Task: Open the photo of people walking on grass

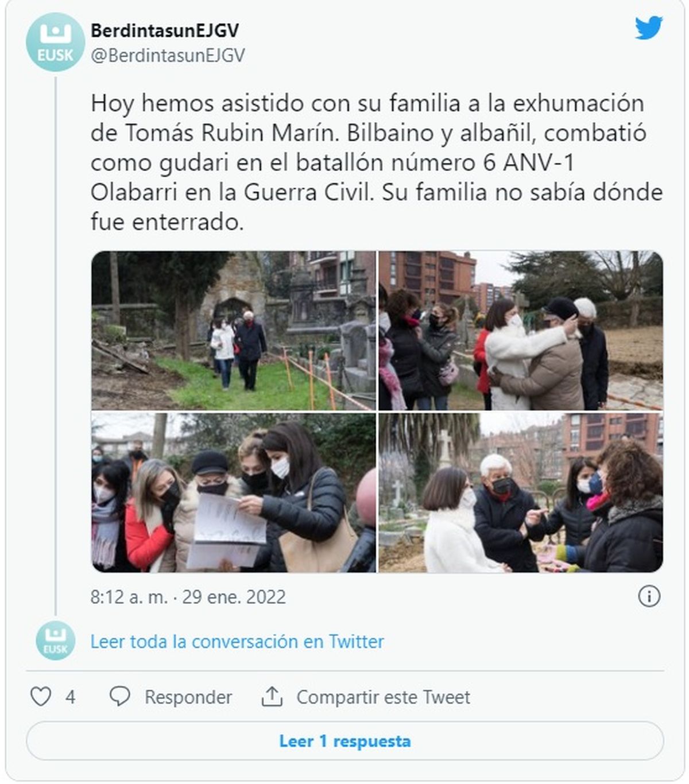Action: [x=234, y=331]
